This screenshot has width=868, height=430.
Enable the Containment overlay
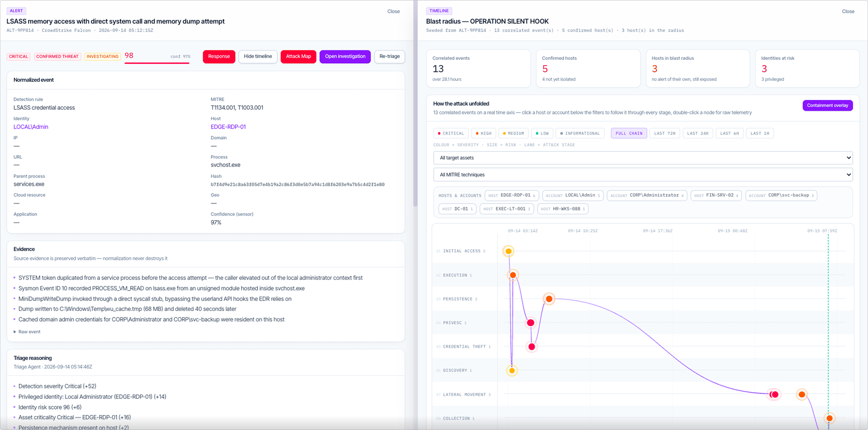click(827, 105)
